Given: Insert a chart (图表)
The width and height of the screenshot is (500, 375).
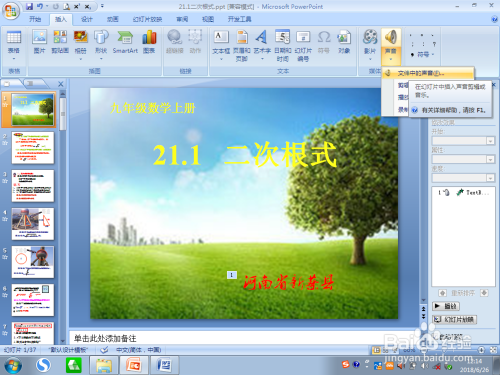Looking at the screenshot, I should click(149, 42).
